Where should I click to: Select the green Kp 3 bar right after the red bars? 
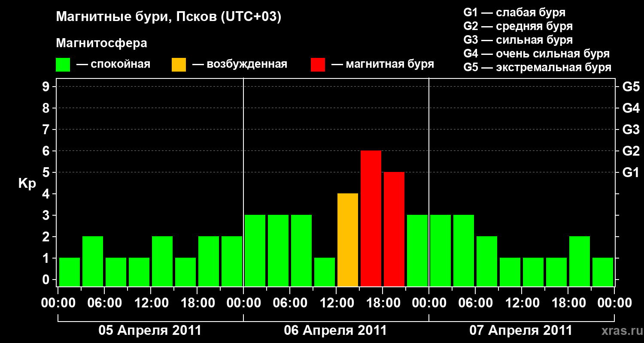[417, 251]
